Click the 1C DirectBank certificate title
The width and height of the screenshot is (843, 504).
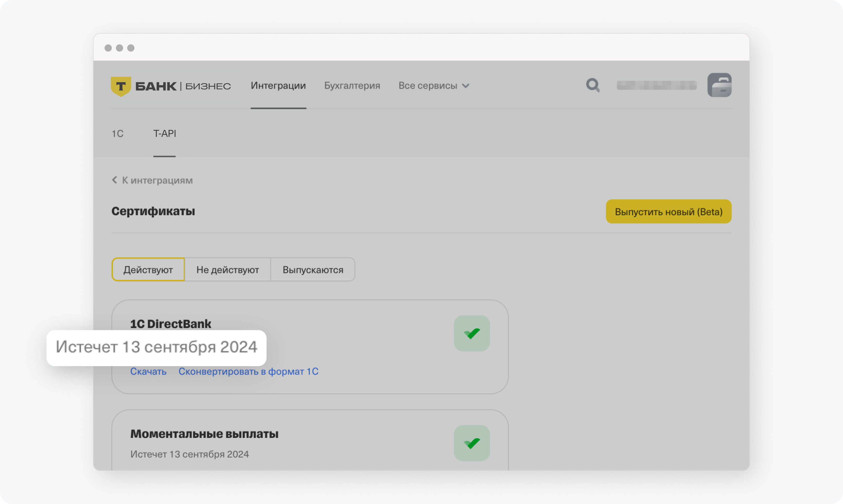(x=170, y=324)
